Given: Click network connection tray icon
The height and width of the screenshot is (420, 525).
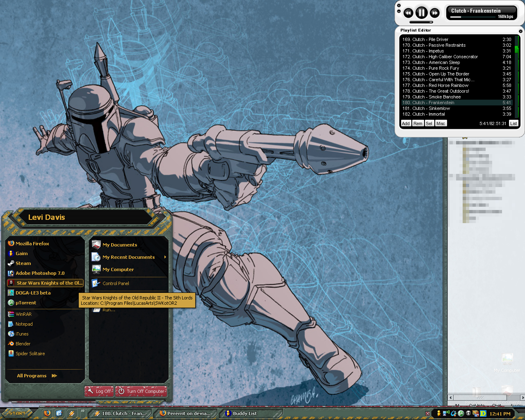Looking at the screenshot, I should 446,413.
